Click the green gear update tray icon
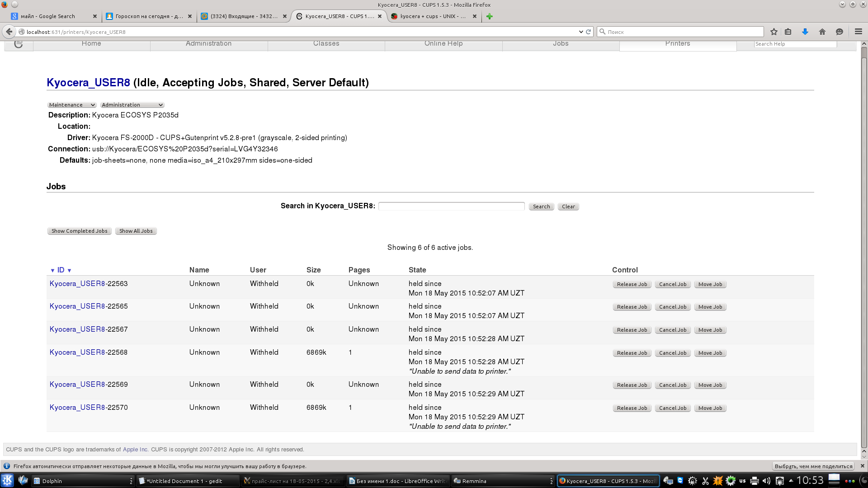This screenshot has width=868, height=488. (731, 481)
